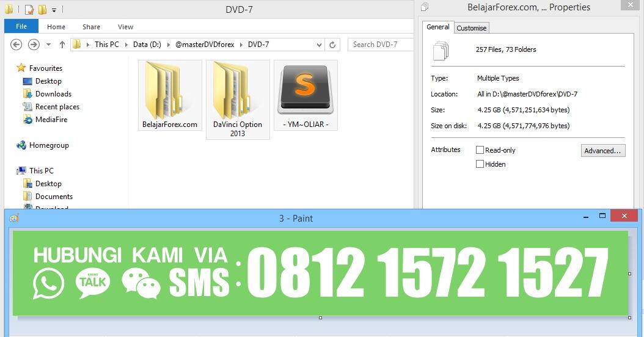The width and height of the screenshot is (644, 337).
Task: Open the DaVinci Option 2013 folder
Action: [x=238, y=100]
